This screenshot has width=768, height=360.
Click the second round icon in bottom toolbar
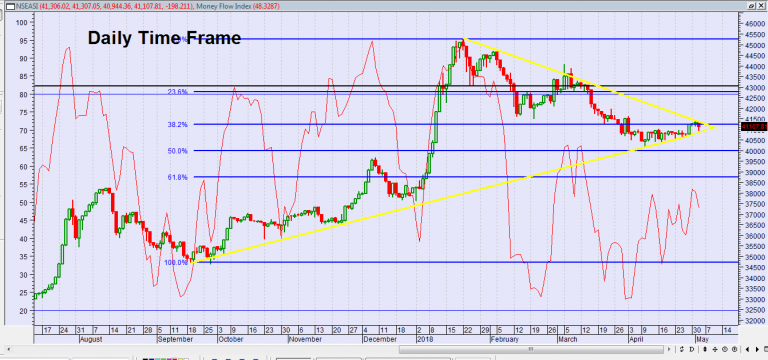[734, 349]
